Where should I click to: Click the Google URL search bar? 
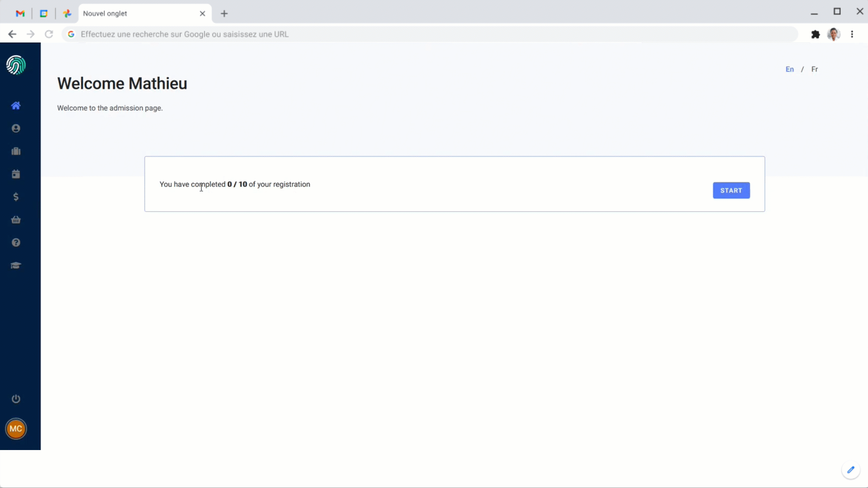coord(429,34)
